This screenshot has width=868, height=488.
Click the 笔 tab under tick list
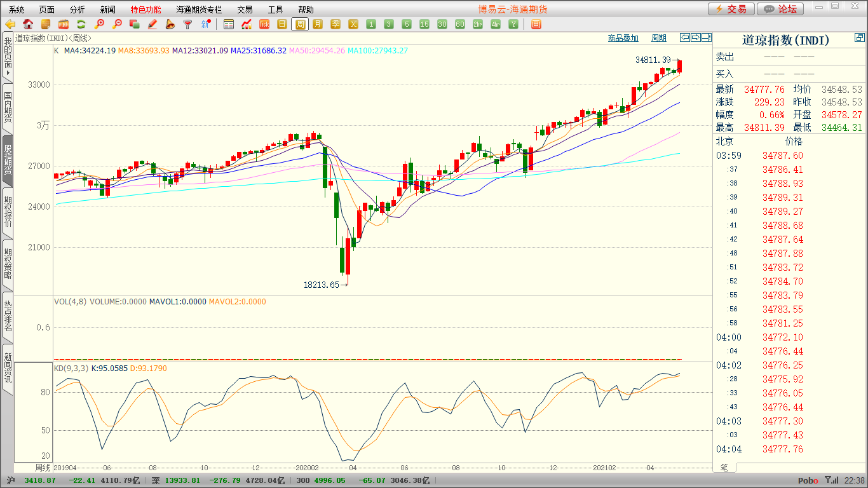(724, 467)
